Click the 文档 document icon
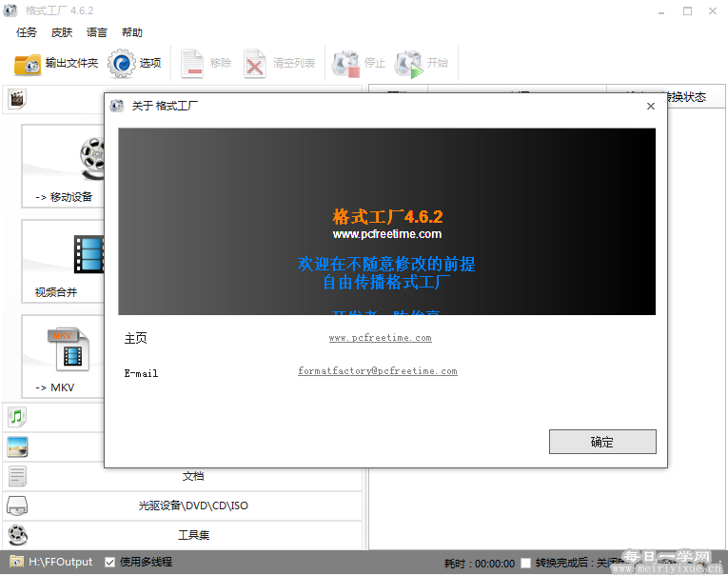 17,476
